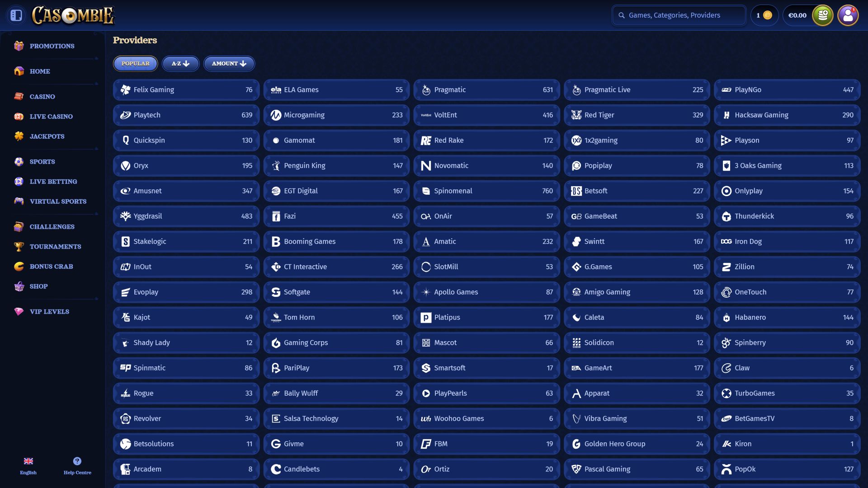Click the Microgaming logo icon

pos(276,115)
